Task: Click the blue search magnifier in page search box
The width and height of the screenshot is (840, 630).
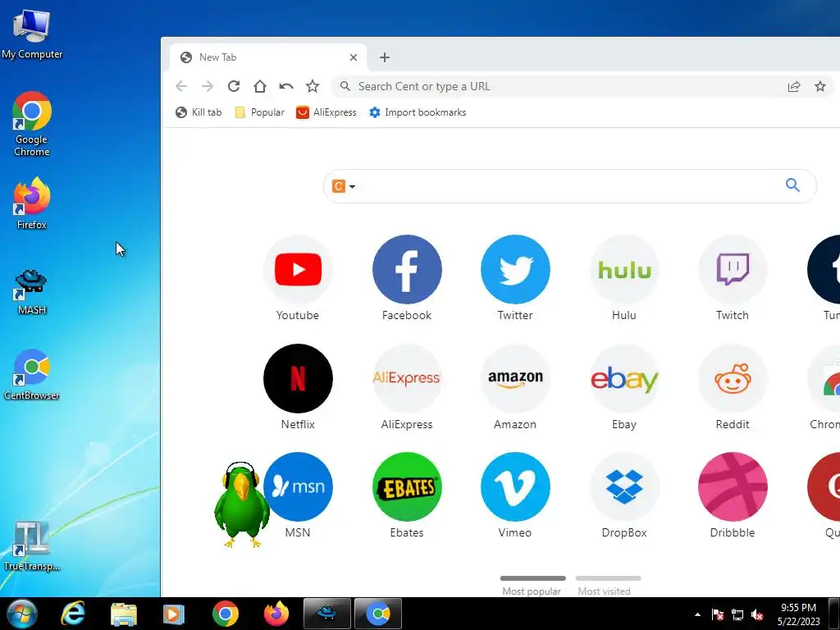Action: 793,185
